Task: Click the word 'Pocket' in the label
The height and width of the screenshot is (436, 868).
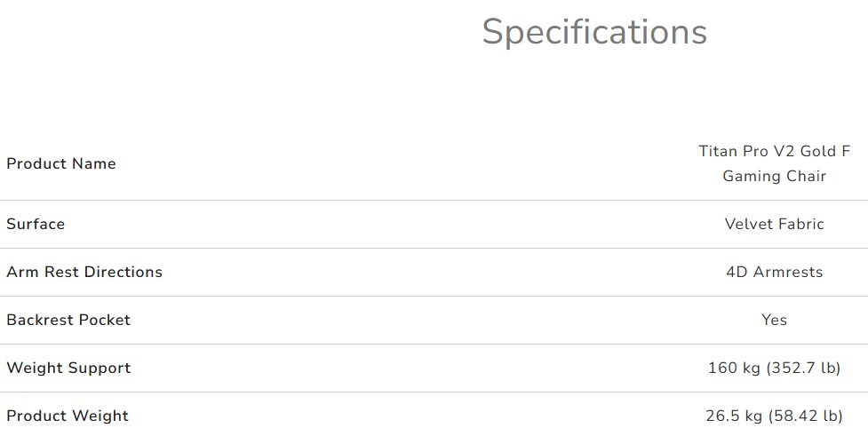Action: 104,320
